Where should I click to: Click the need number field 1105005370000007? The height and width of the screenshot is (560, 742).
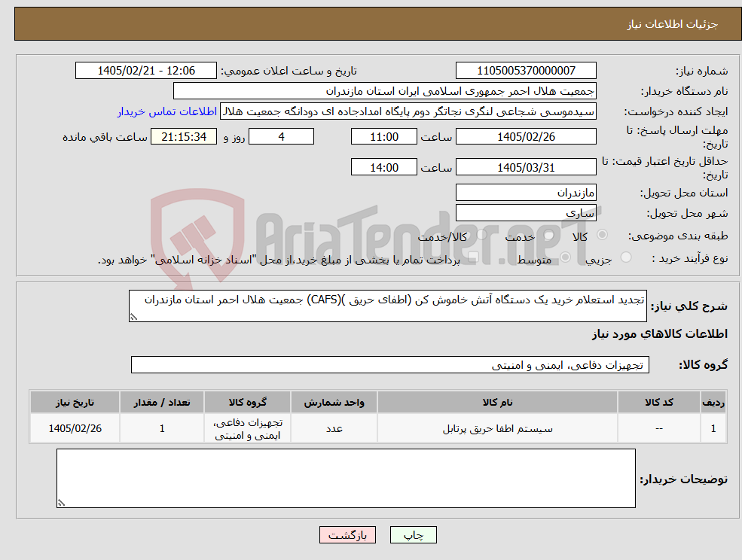coord(526,71)
